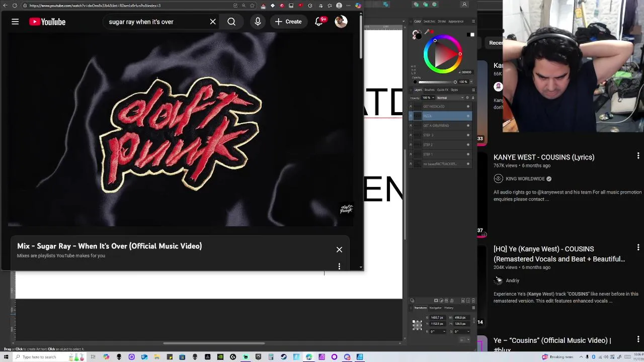This screenshot has height=362, width=644.
Task: Click the Mask Layer icon
Action: pyautogui.click(x=436, y=301)
